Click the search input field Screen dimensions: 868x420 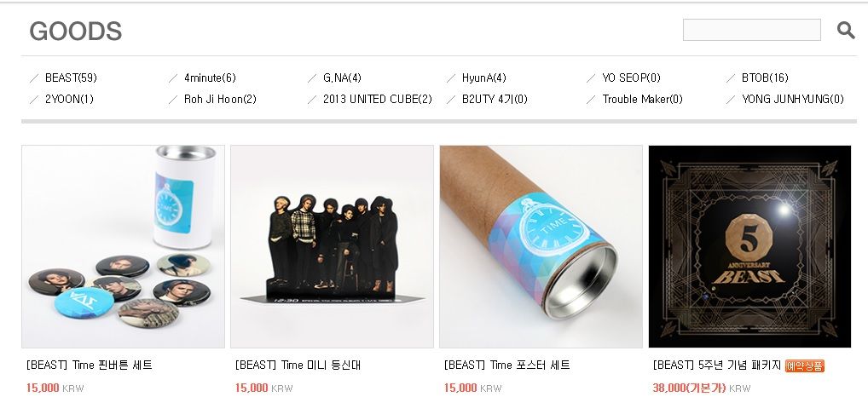[751, 30]
